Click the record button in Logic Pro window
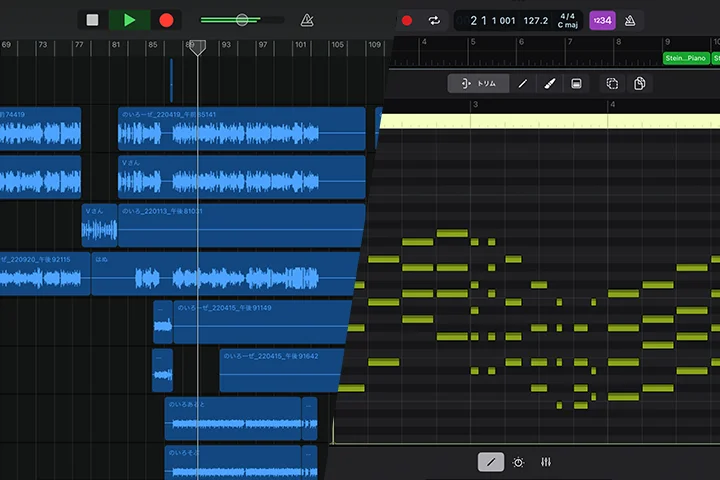Screen dimensions: 720x480 point(407,21)
